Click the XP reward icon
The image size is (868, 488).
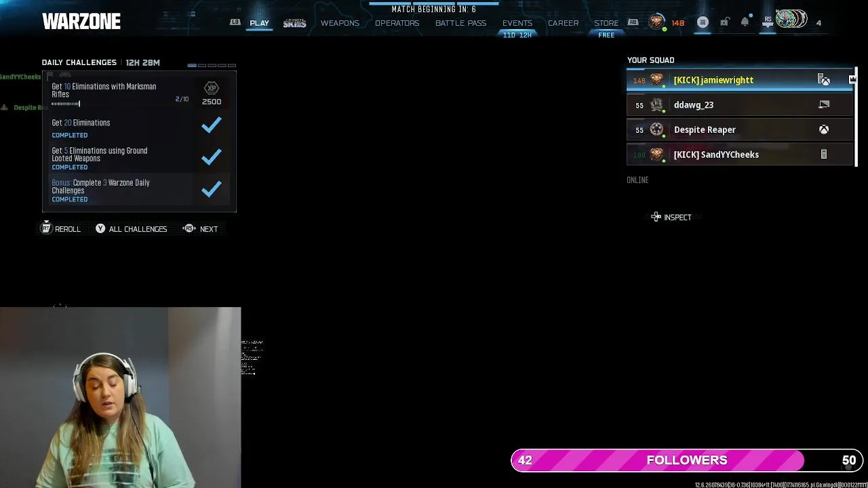pyautogui.click(x=212, y=88)
